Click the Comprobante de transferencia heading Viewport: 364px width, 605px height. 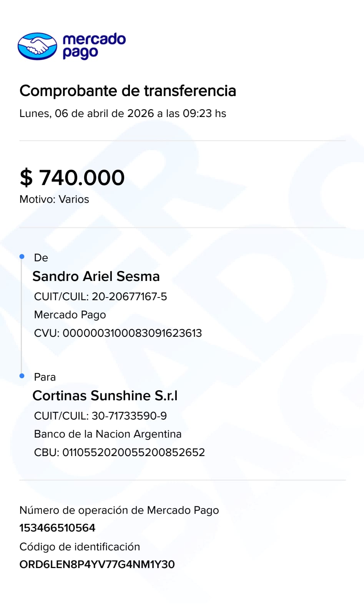(x=128, y=91)
